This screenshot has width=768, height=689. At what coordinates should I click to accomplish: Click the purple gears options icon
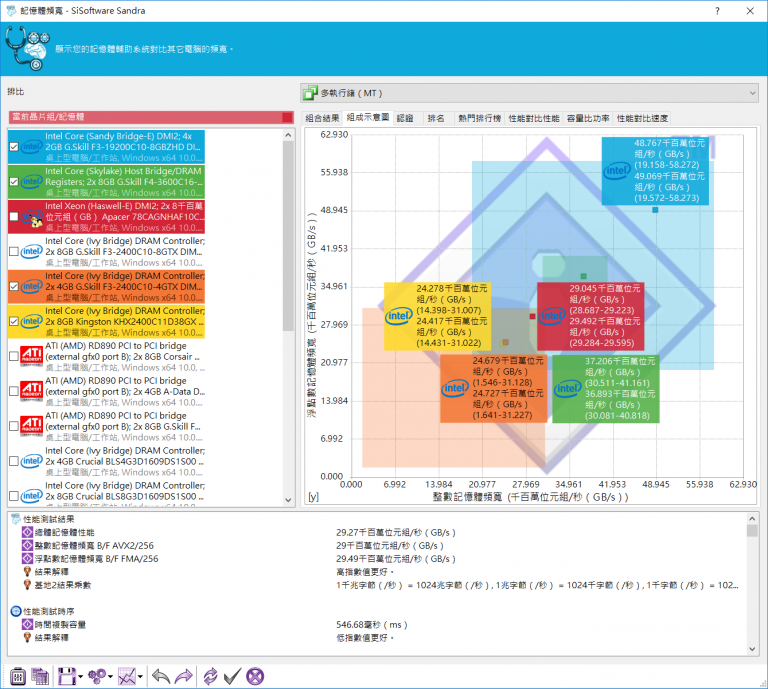point(97,677)
